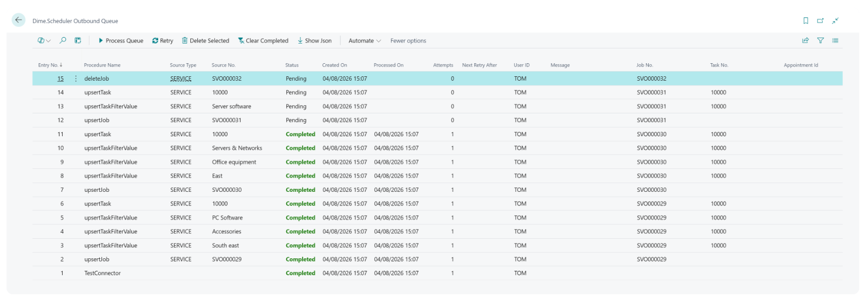Click the Attempts column header

443,65
